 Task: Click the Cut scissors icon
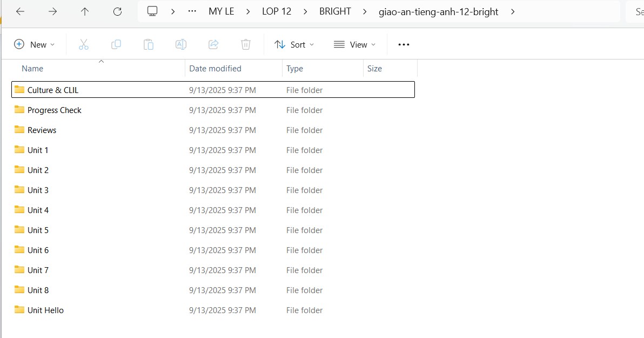click(83, 45)
